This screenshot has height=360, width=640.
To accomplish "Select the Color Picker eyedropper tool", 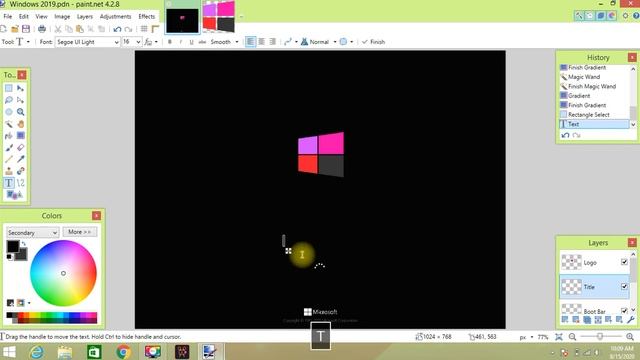I will 20,159.
